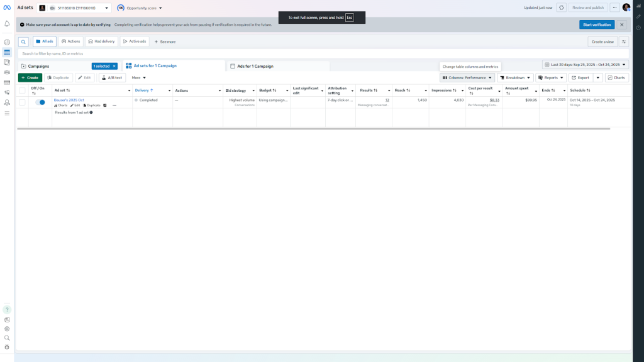Open the Breakdown dropdown
This screenshot has width=644, height=362.
coord(515,78)
